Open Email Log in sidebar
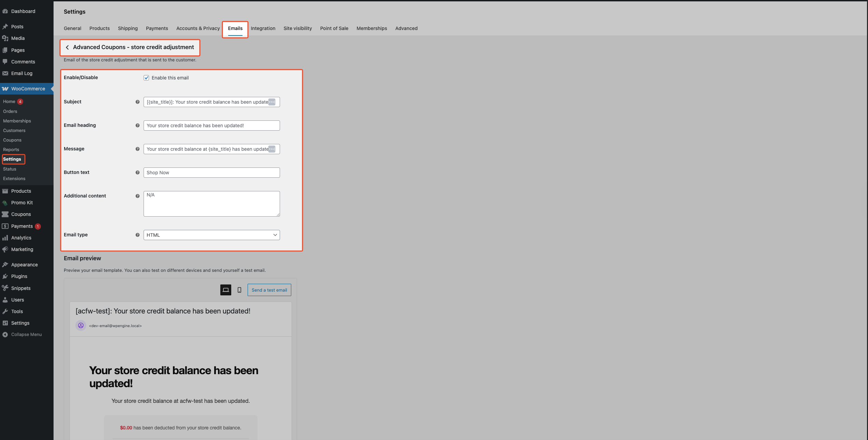The width and height of the screenshot is (868, 440). (21, 73)
